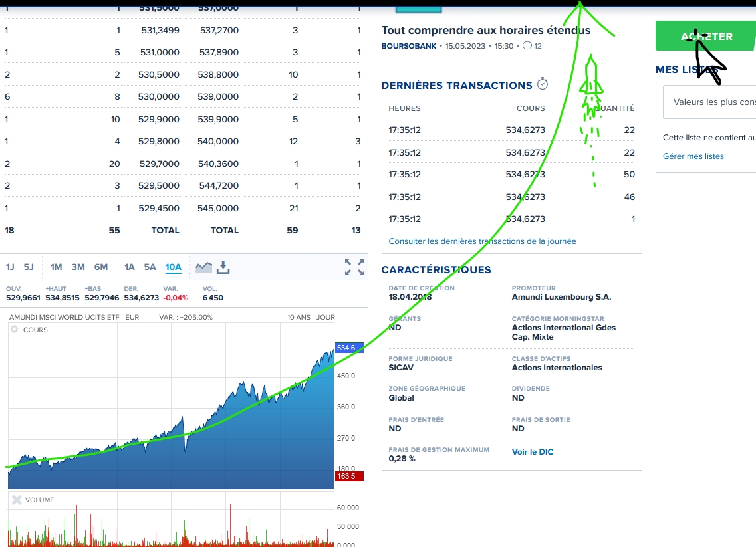
Task: Open comments bubble with 12 count
Action: tap(533, 46)
